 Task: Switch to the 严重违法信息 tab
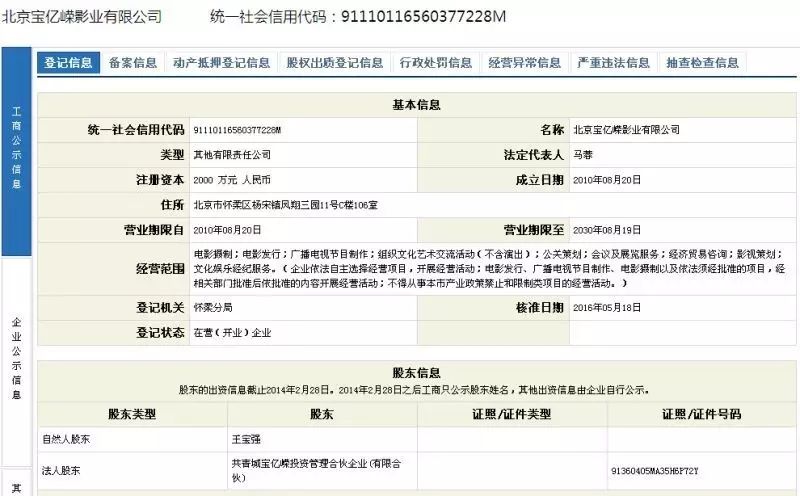pos(613,63)
